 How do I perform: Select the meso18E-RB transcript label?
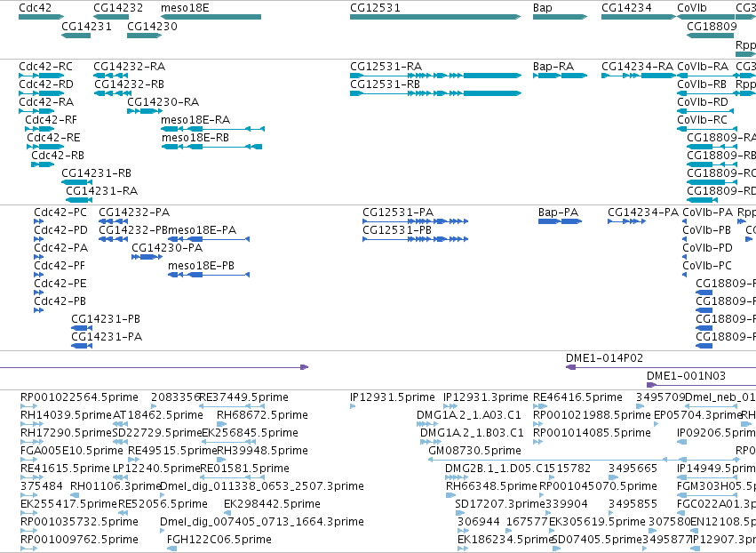[195, 138]
